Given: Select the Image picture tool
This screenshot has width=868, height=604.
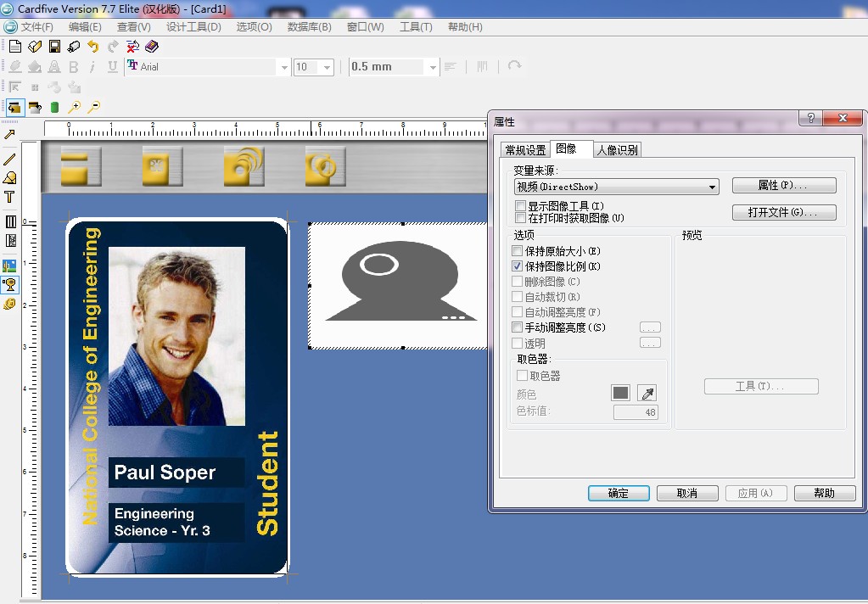Looking at the screenshot, I should (x=9, y=266).
